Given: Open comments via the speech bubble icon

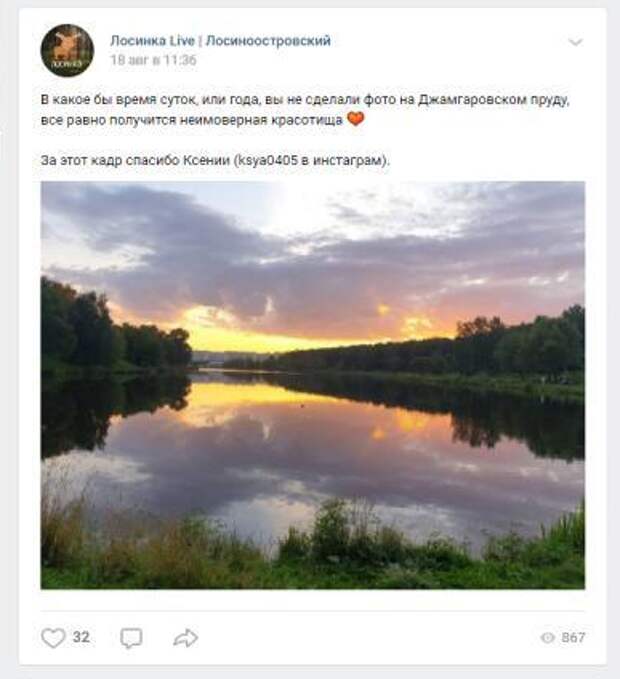Looking at the screenshot, I should point(131,638).
